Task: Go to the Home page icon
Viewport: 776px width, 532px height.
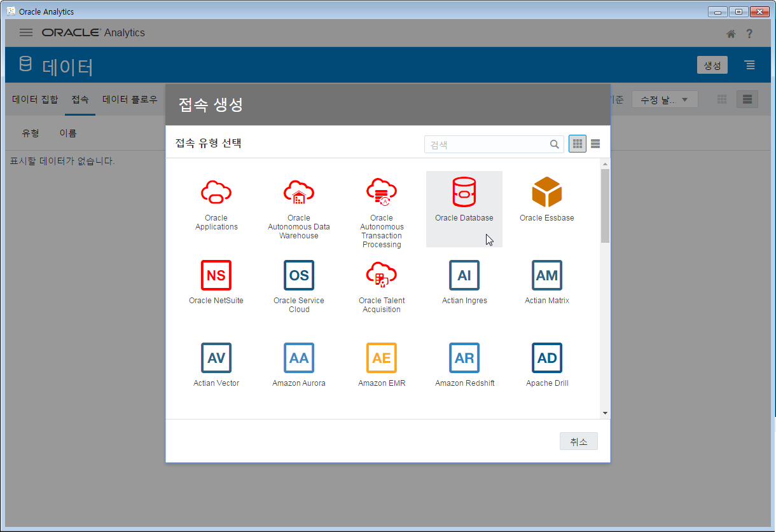Action: [731, 34]
